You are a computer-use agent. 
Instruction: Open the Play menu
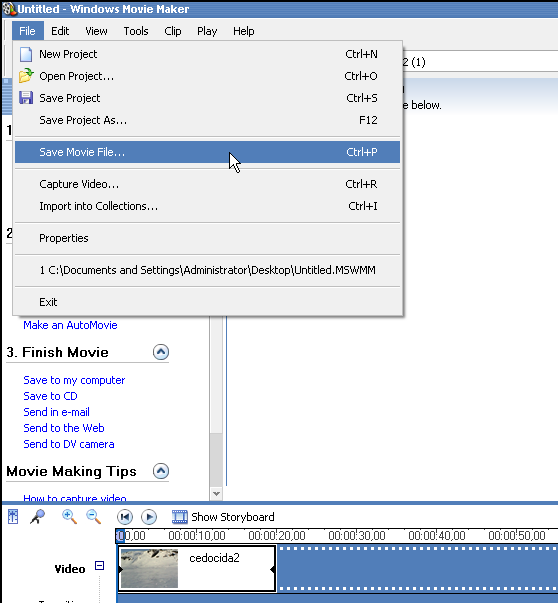pos(207,31)
